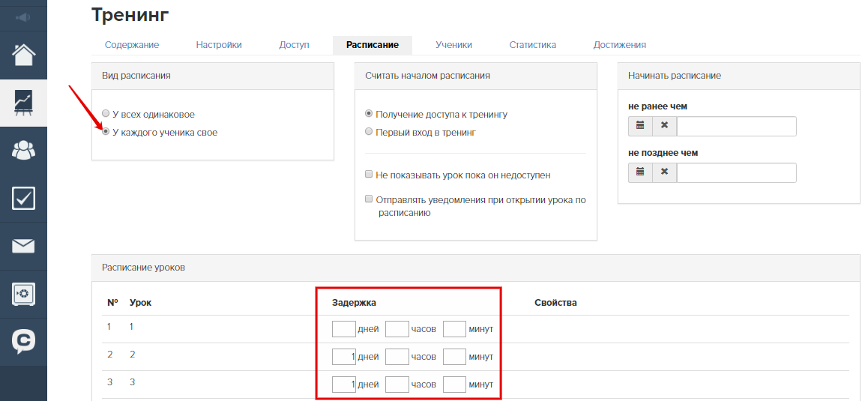Viewport: 868px width, 401px height.
Task: Open the chat bubble icon in sidebar
Action: [x=23, y=342]
